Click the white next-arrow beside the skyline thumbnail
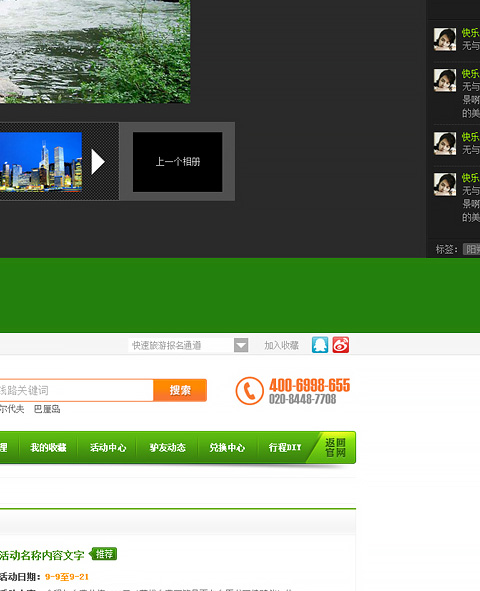The width and height of the screenshot is (480, 591). tap(98, 162)
